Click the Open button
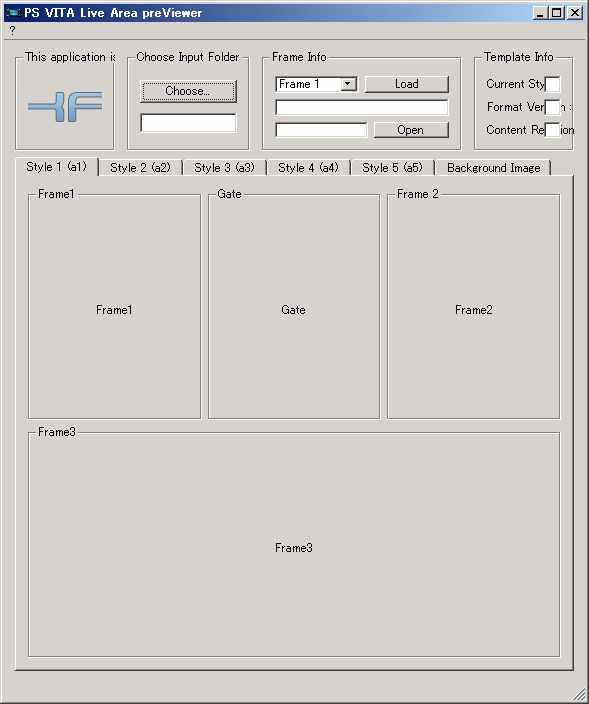 [411, 130]
